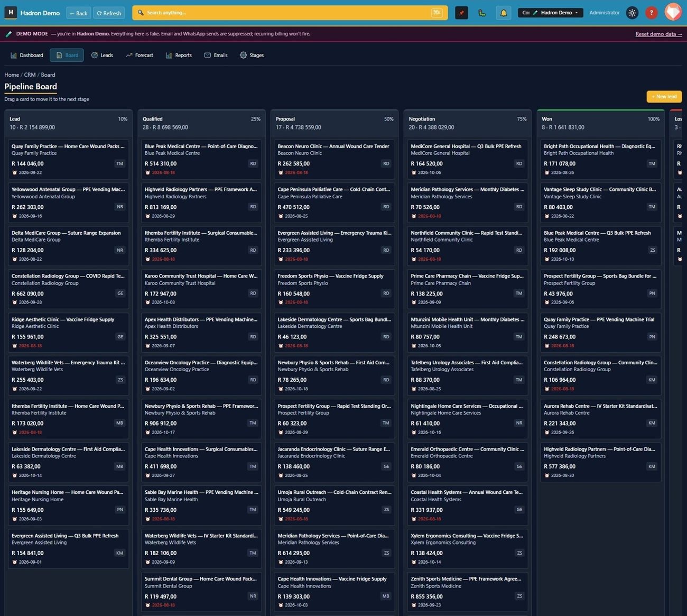
Task: Toggle light/dark theme sun icon
Action: coord(632,13)
